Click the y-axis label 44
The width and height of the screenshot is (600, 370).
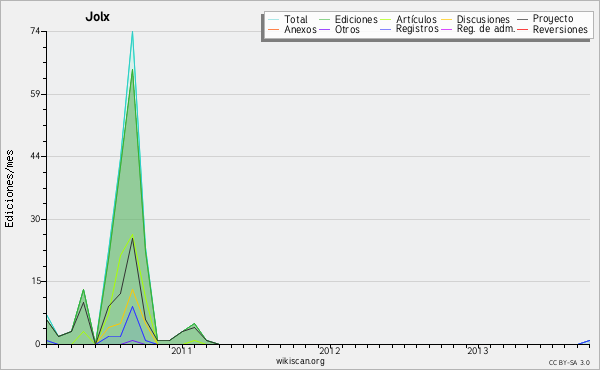click(35, 156)
